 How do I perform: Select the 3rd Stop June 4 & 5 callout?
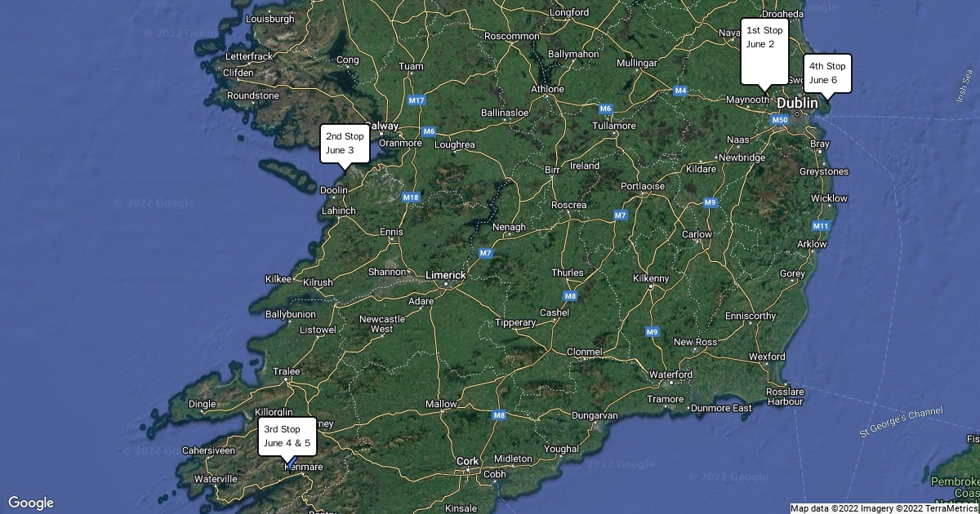coord(287,436)
